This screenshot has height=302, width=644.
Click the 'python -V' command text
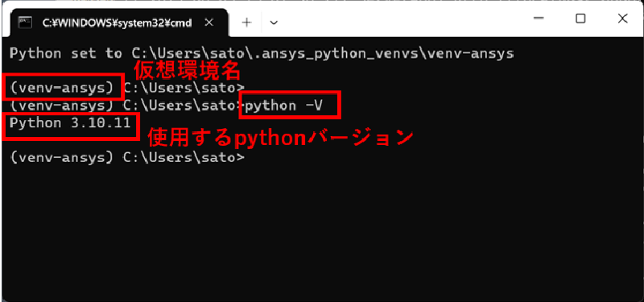284,105
